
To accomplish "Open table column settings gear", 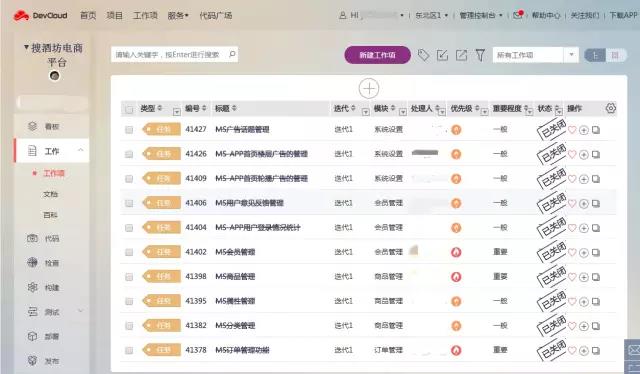I will 611,108.
